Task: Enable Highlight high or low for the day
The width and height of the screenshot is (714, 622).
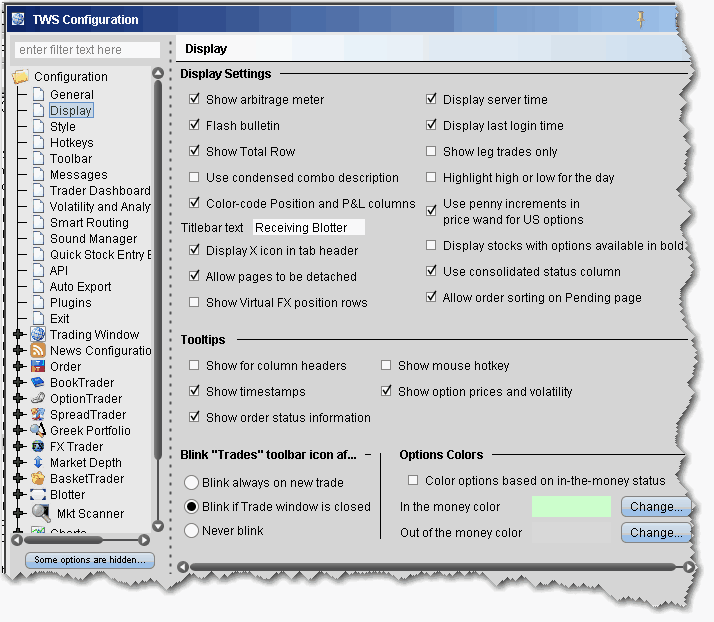Action: pyautogui.click(x=431, y=177)
